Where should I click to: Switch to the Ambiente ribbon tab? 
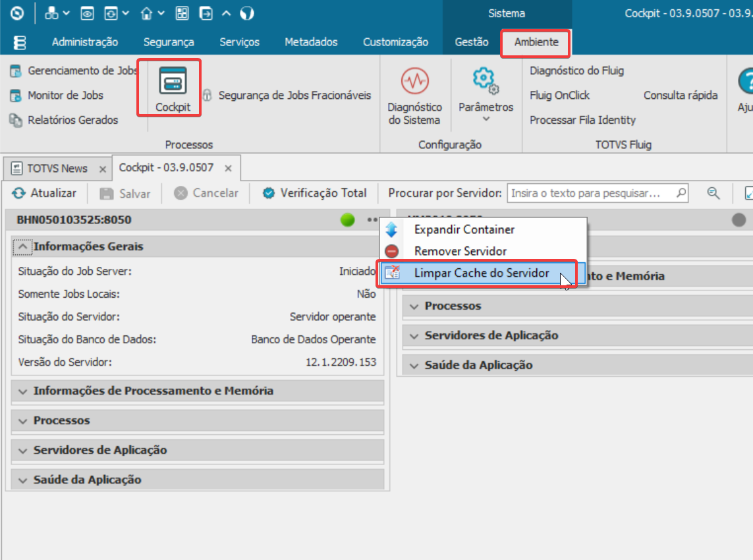click(x=536, y=42)
